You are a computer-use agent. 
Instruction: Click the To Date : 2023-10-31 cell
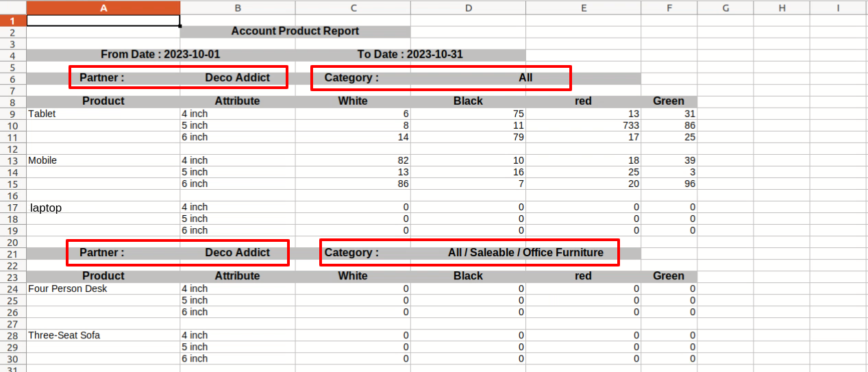coord(410,55)
